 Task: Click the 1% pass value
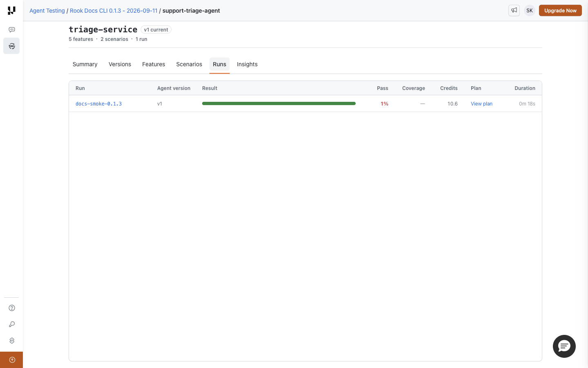click(x=384, y=104)
